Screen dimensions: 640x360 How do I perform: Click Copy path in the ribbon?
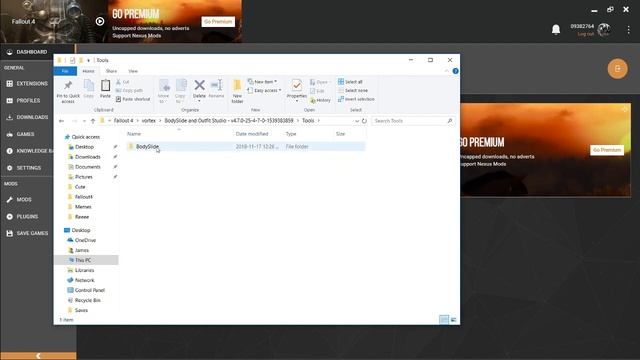pyautogui.click(x=129, y=91)
